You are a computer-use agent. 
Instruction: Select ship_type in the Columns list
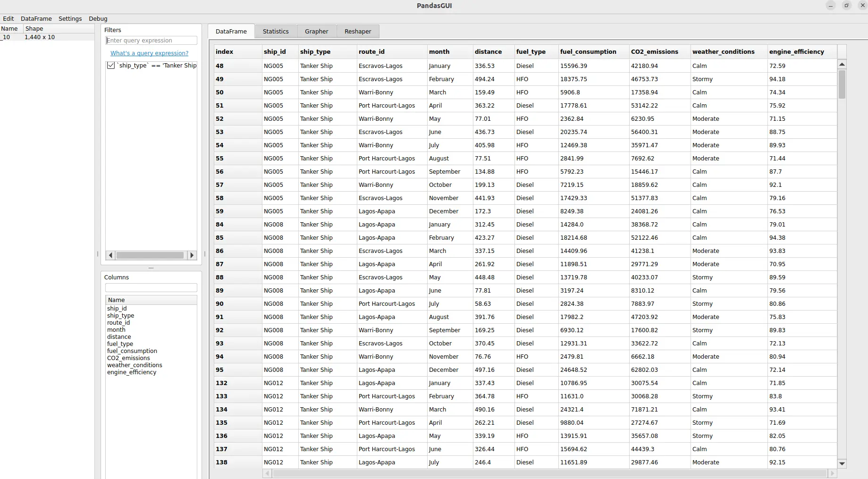(x=120, y=316)
